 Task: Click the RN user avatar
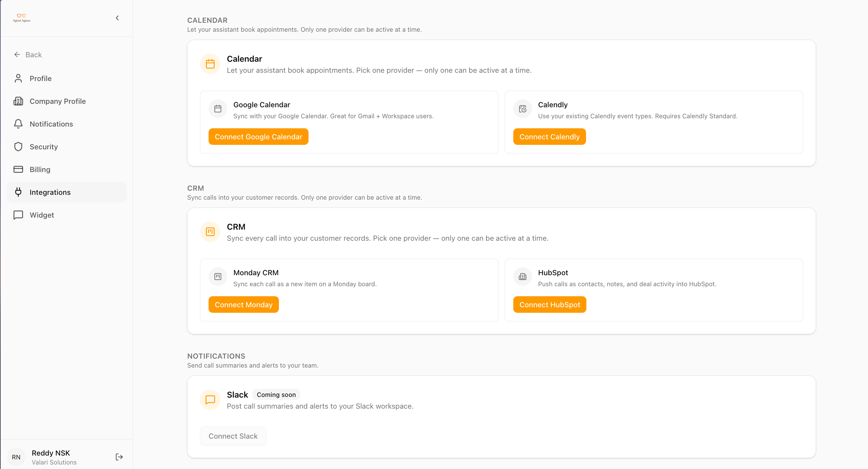pos(16,457)
